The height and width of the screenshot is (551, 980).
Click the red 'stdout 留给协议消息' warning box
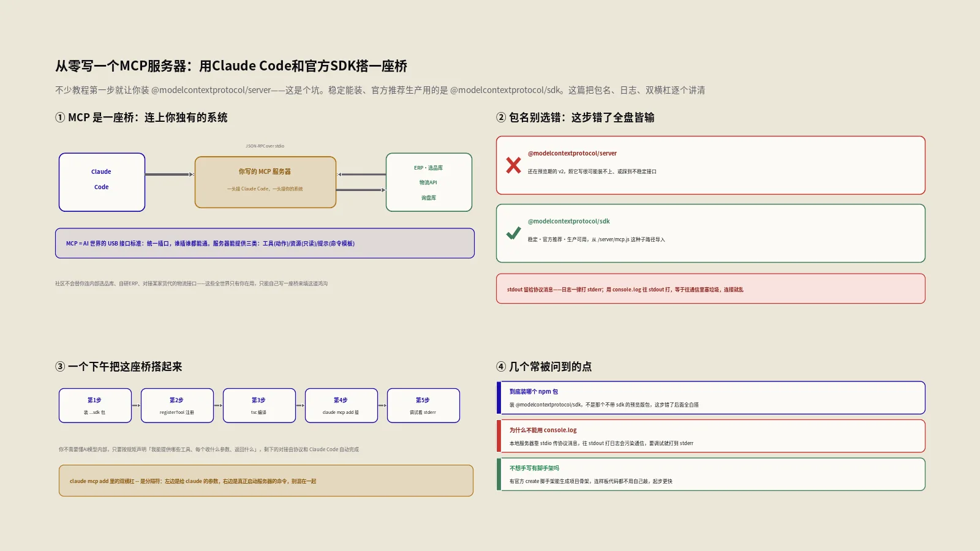710,289
